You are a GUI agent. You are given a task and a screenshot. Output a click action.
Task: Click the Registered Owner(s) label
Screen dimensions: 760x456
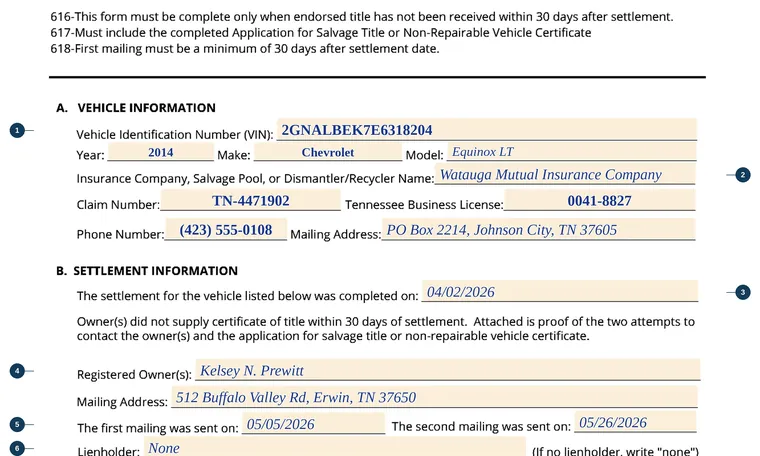coord(134,375)
